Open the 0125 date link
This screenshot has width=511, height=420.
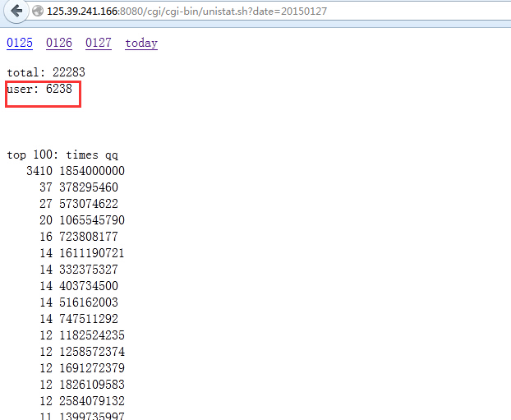coord(20,43)
